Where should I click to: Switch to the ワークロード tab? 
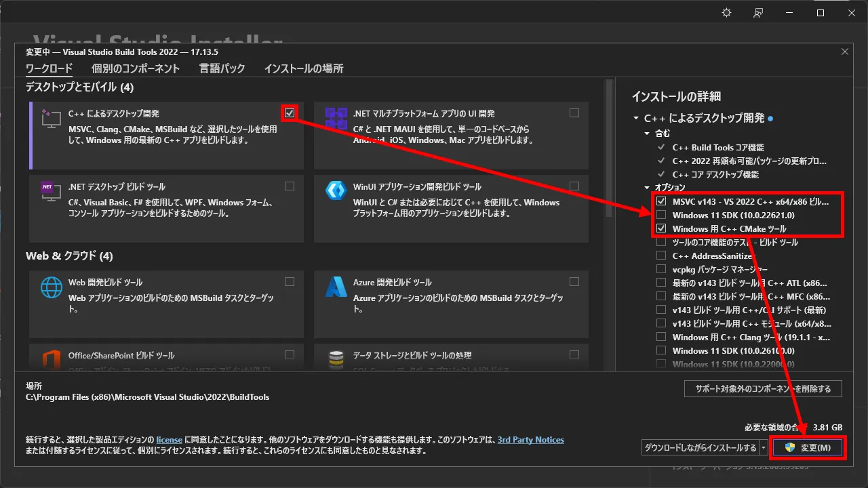pos(49,68)
